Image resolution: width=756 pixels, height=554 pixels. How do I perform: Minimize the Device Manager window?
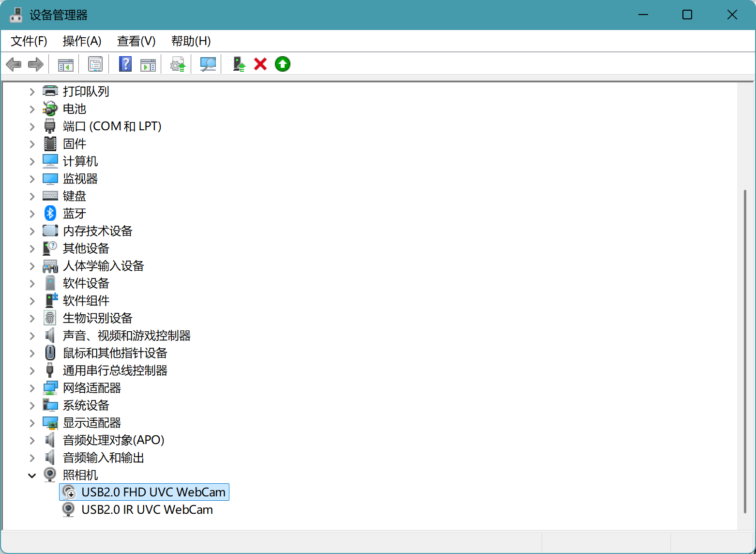tap(643, 15)
